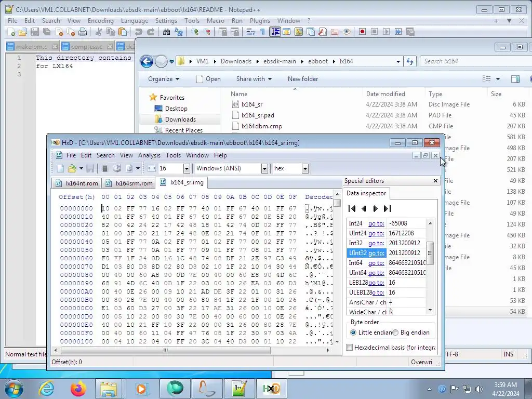Select Big endian byte order

coord(395,332)
